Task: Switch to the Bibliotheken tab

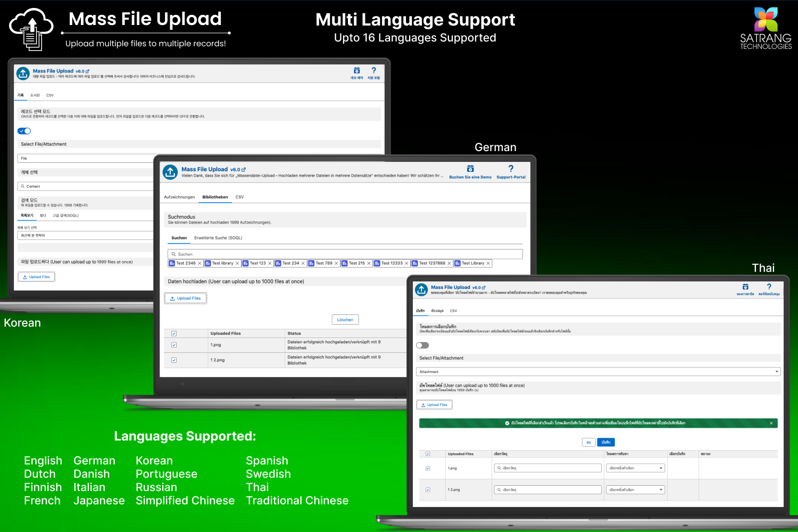Action: [215, 197]
